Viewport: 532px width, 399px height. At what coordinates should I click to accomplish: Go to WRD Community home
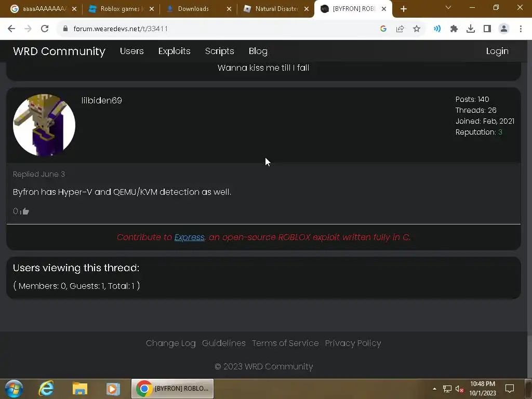(x=59, y=51)
